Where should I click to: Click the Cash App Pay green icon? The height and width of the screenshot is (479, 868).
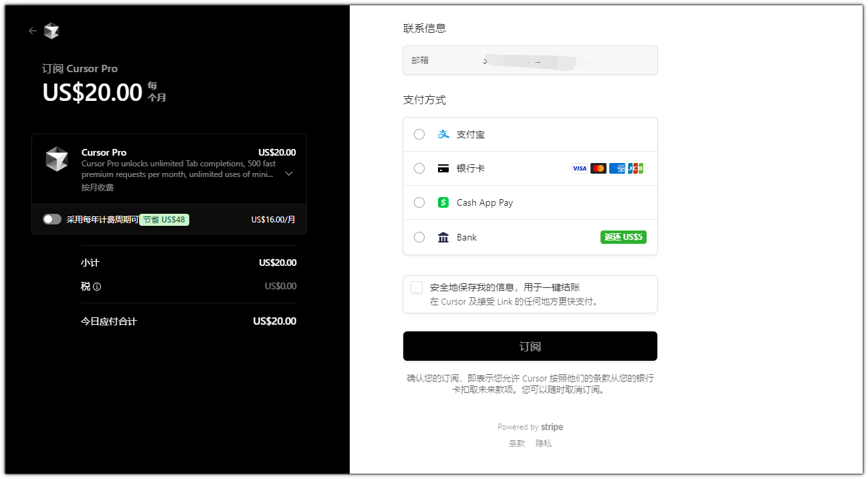coord(443,202)
